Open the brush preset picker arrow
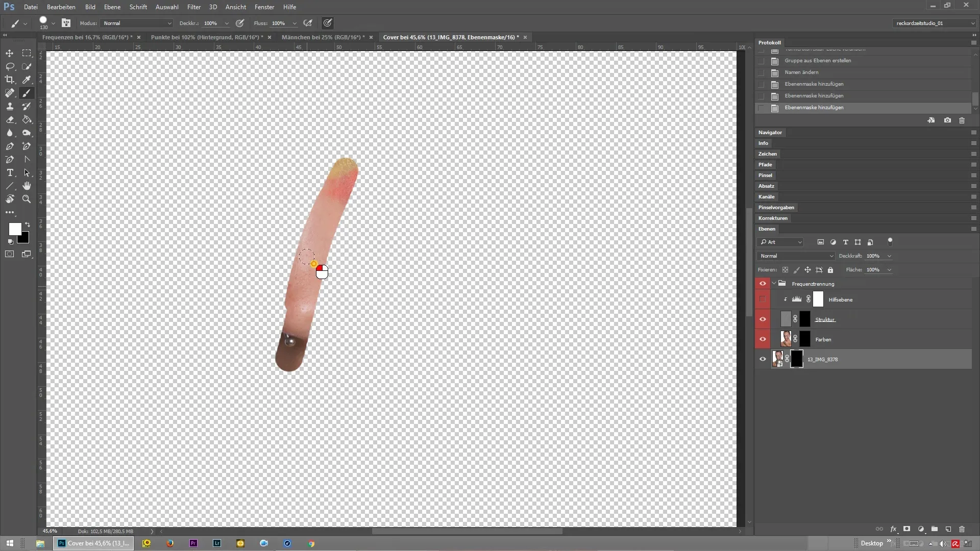This screenshot has width=980, height=551. pos(53,23)
